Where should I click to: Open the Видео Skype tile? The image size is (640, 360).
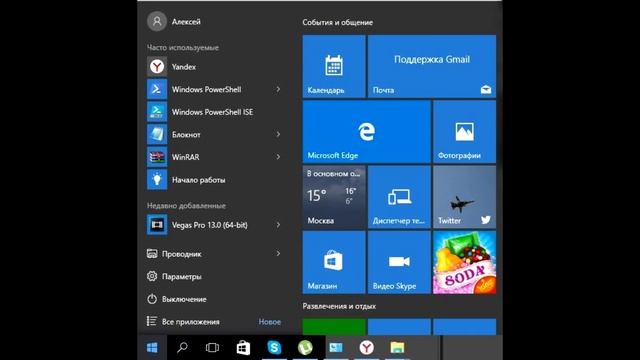tap(399, 262)
